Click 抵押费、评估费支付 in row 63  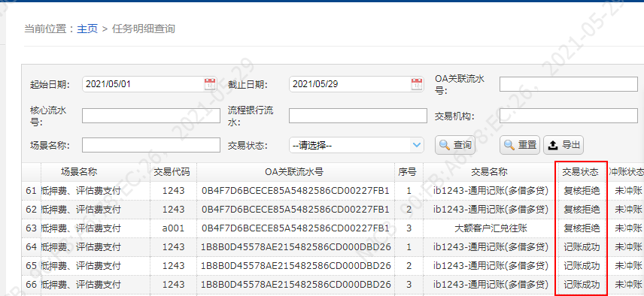coord(81,228)
